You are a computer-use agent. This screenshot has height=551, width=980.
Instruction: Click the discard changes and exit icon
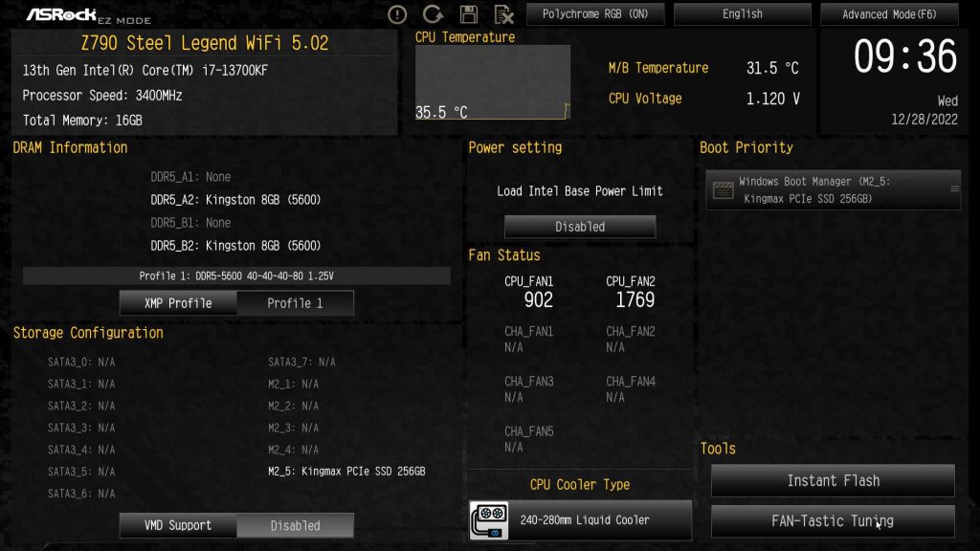[x=503, y=14]
